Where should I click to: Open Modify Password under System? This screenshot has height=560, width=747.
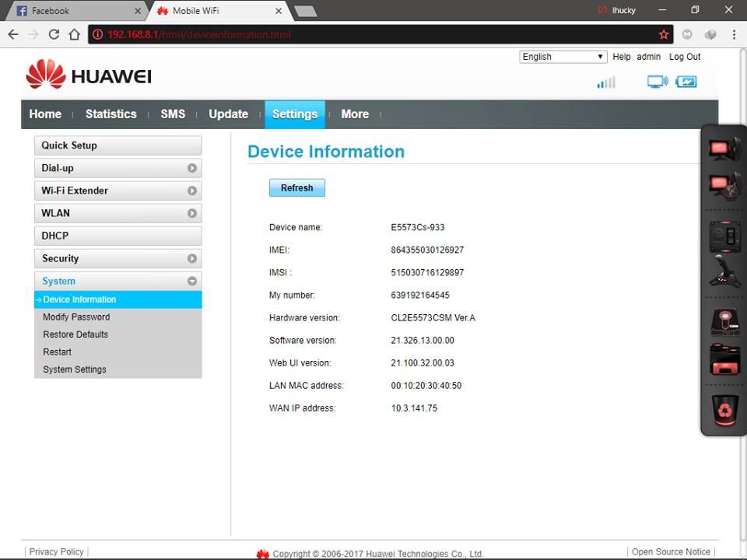click(x=76, y=317)
